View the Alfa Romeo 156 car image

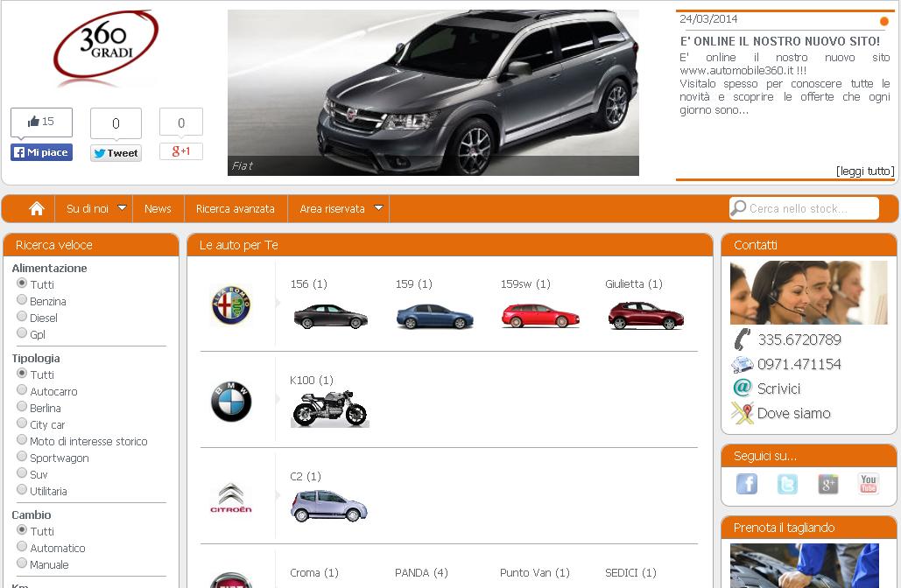coord(330,317)
